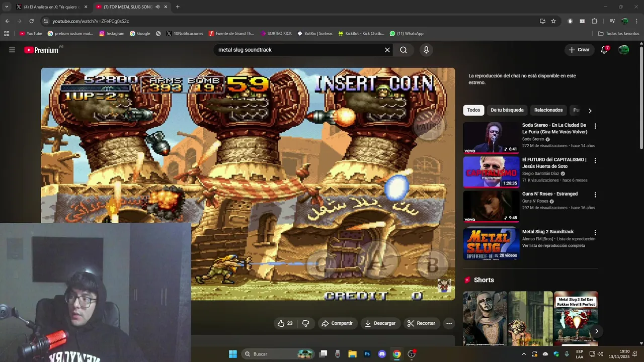Image resolution: width=644 pixels, height=362 pixels.
Task: Show next Shorts with arrow
Action: click(596, 331)
